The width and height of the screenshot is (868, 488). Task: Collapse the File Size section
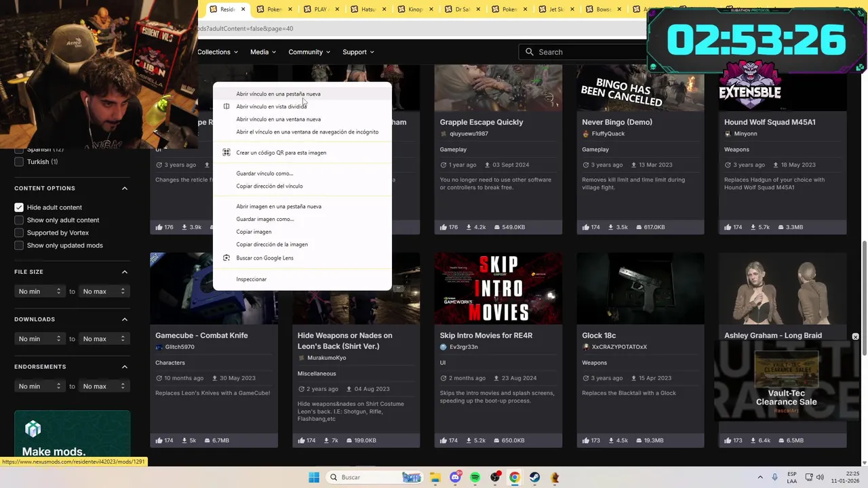coord(125,272)
